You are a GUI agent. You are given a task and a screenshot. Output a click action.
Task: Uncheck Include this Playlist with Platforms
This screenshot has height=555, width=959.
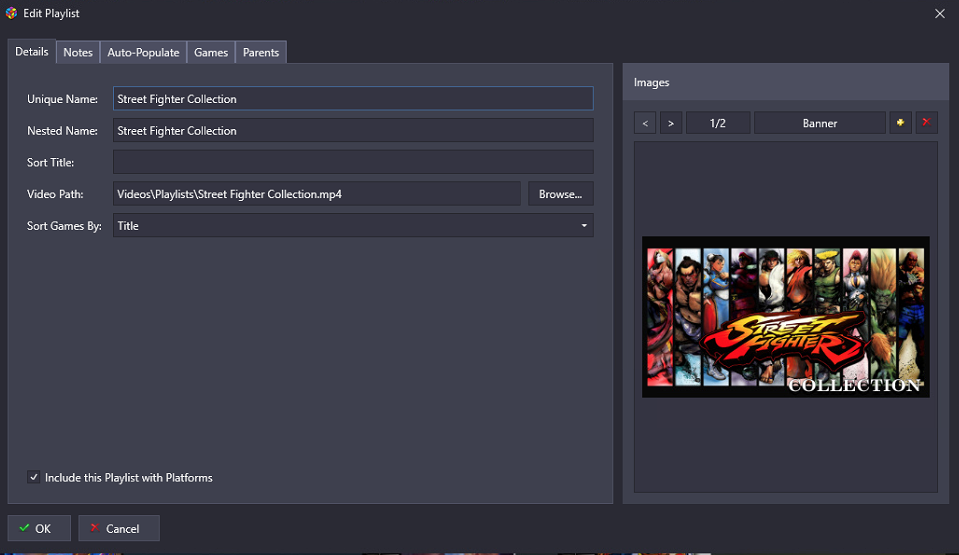(34, 477)
